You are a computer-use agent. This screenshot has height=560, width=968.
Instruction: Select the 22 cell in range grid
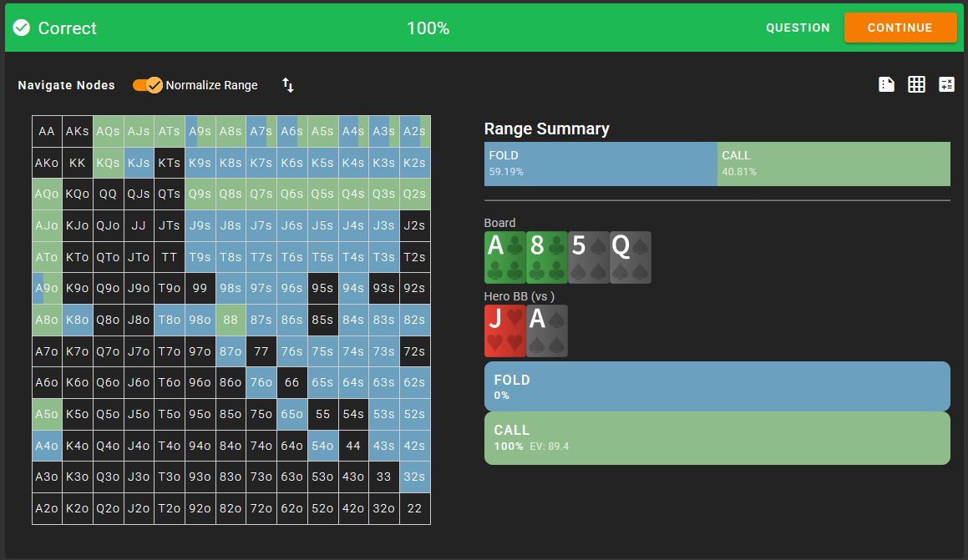pyautogui.click(x=415, y=509)
